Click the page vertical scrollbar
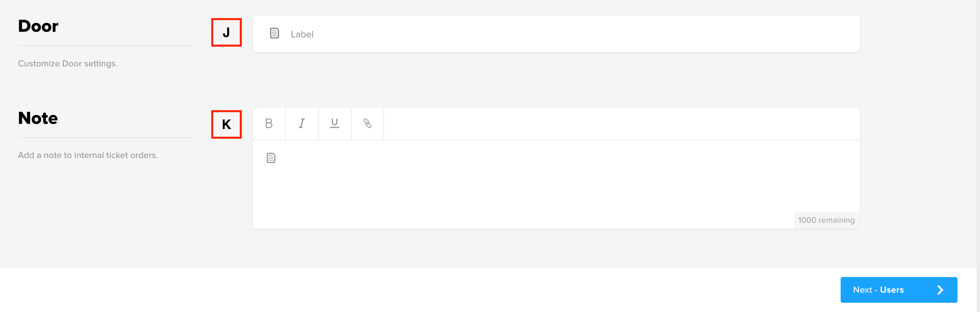Image resolution: width=980 pixels, height=312 pixels. point(978,156)
